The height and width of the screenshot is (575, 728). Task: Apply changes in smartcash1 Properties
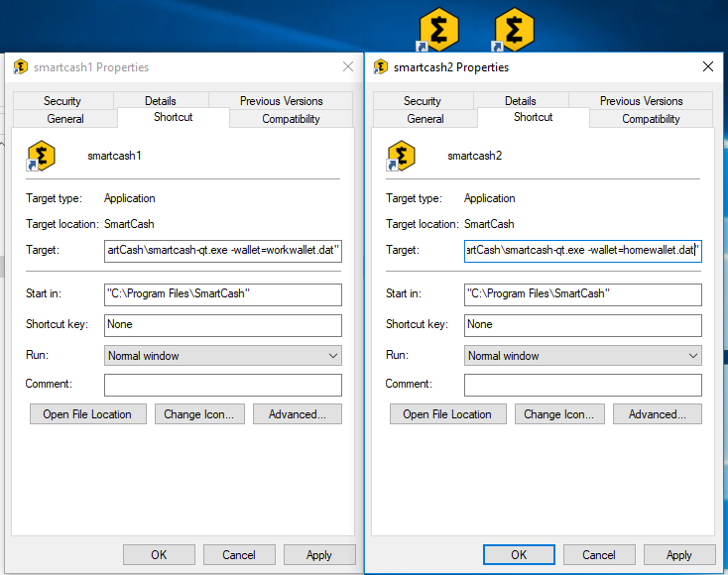319,554
